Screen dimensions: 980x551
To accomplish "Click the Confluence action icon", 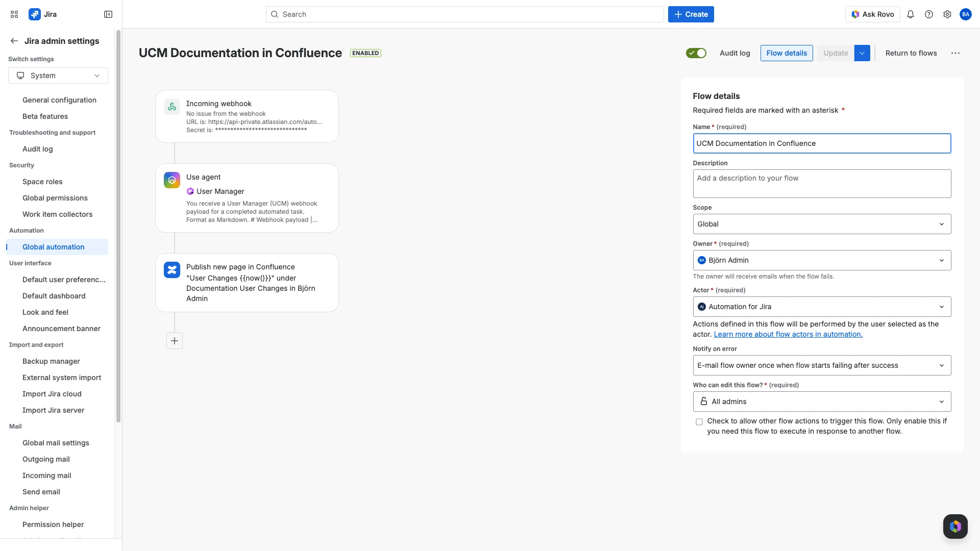I will (172, 270).
